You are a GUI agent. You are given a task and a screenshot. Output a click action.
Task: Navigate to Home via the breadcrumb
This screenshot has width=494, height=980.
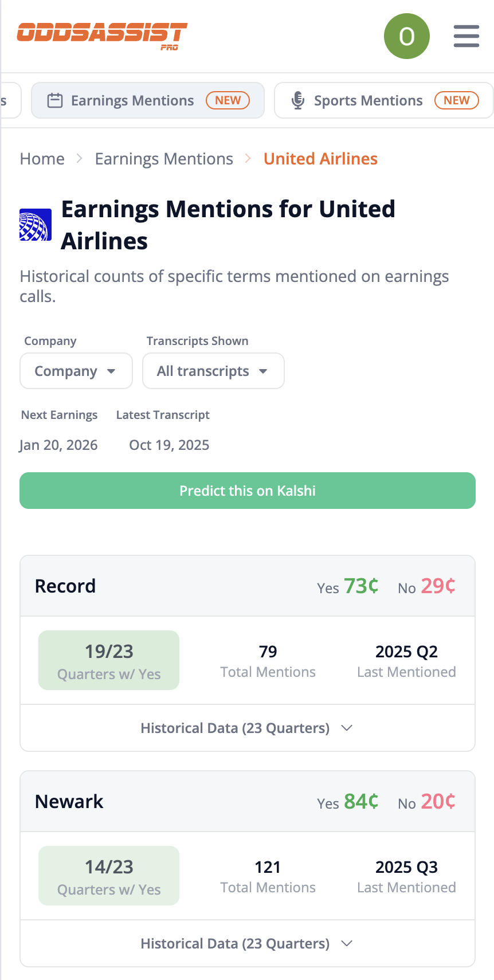[42, 159]
